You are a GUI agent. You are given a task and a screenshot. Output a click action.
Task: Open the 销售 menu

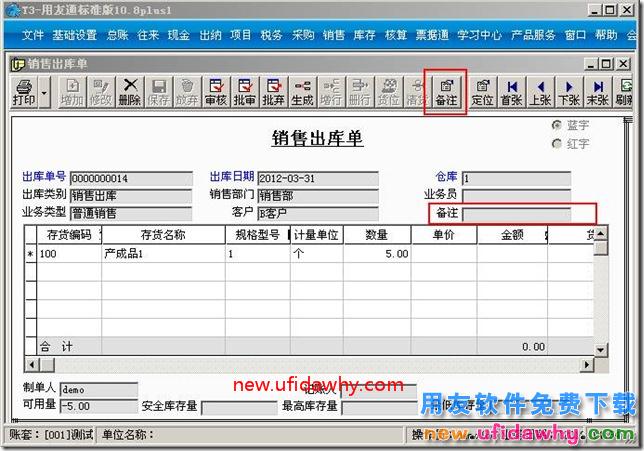[334, 35]
